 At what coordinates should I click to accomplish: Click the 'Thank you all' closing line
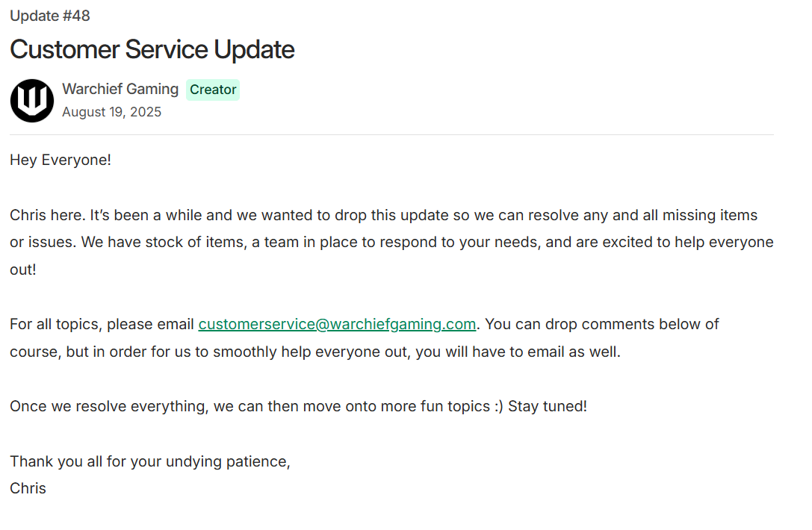click(149, 461)
